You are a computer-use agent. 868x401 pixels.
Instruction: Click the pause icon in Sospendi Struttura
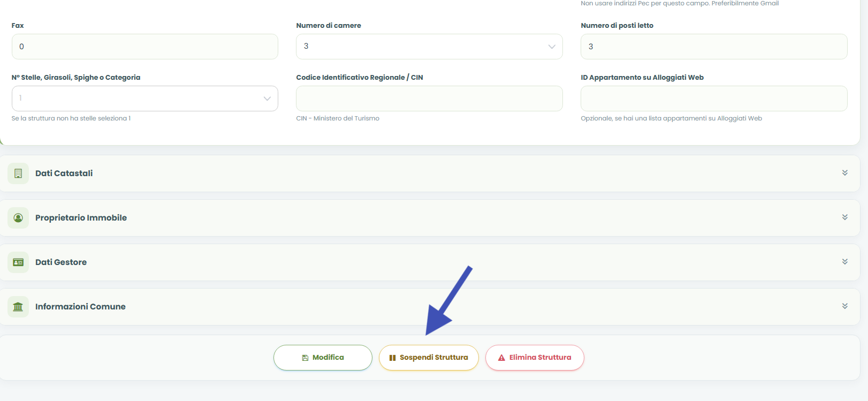[392, 358]
